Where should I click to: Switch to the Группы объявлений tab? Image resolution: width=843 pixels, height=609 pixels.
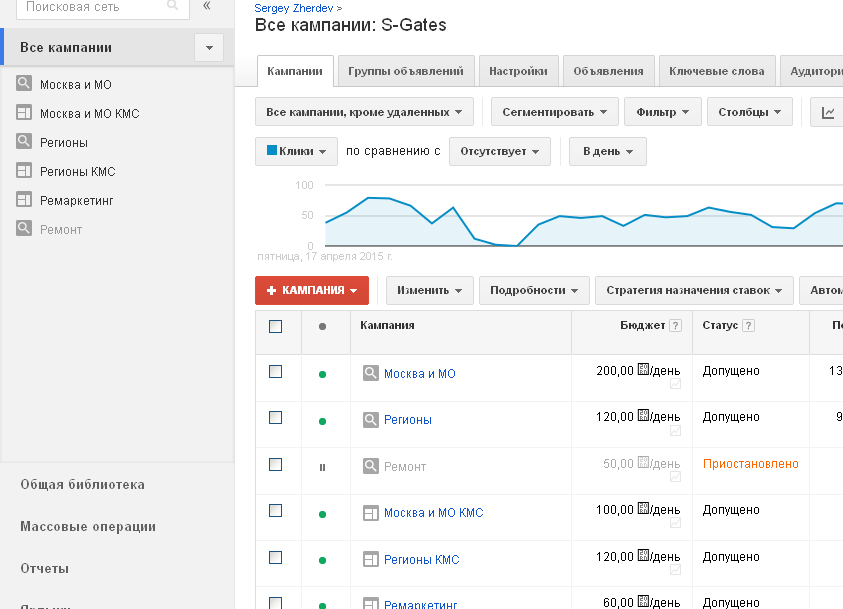[406, 71]
